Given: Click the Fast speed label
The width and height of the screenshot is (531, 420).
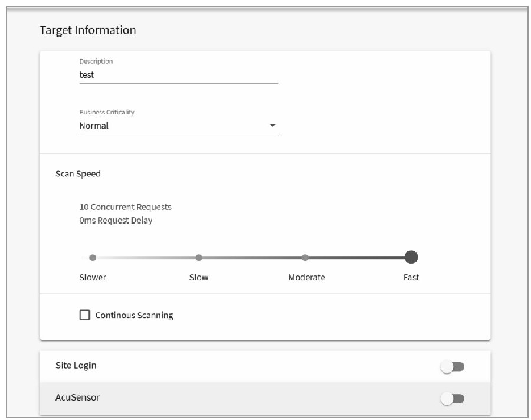Looking at the screenshot, I should click(x=411, y=277).
